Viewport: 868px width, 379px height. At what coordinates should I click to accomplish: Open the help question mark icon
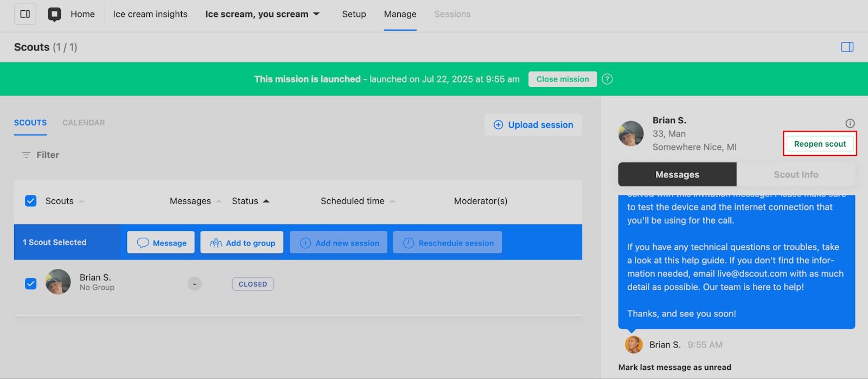click(607, 79)
